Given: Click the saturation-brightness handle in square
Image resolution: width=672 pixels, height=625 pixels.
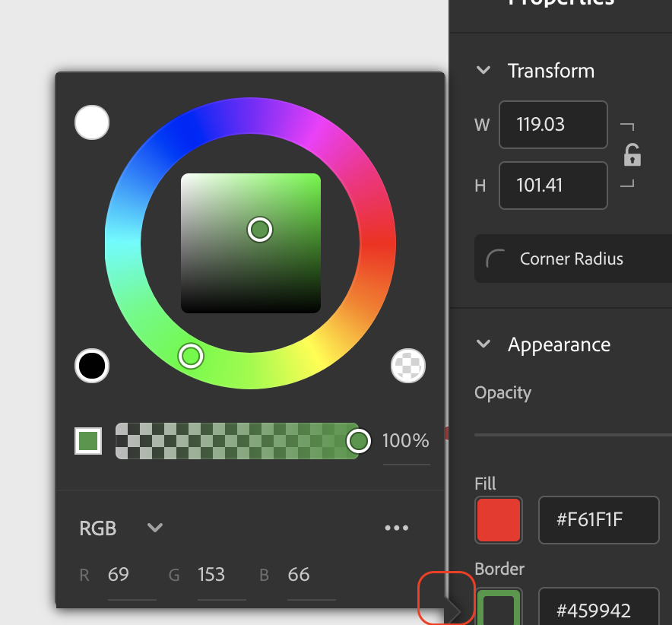Looking at the screenshot, I should click(260, 230).
